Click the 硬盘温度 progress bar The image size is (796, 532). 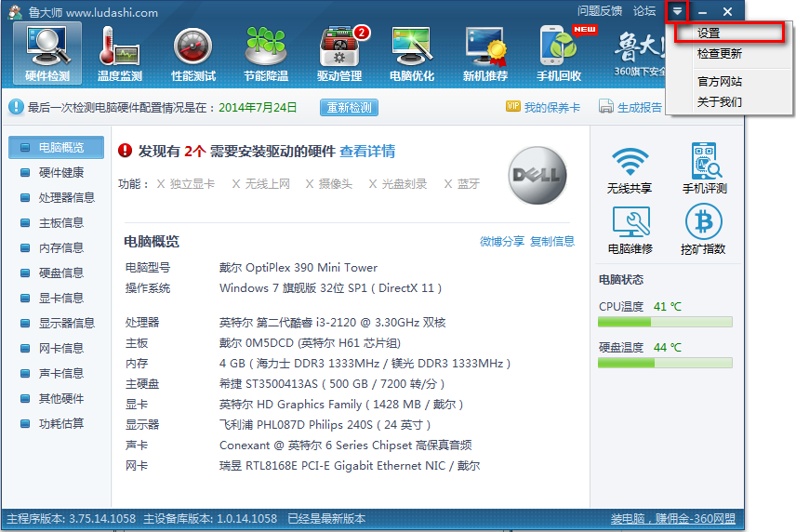click(665, 363)
